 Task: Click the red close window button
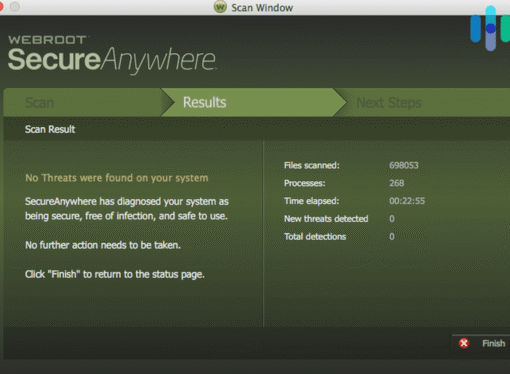tap(1, 7)
